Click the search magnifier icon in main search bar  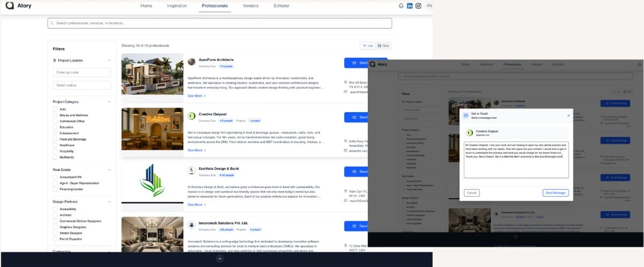click(52, 23)
